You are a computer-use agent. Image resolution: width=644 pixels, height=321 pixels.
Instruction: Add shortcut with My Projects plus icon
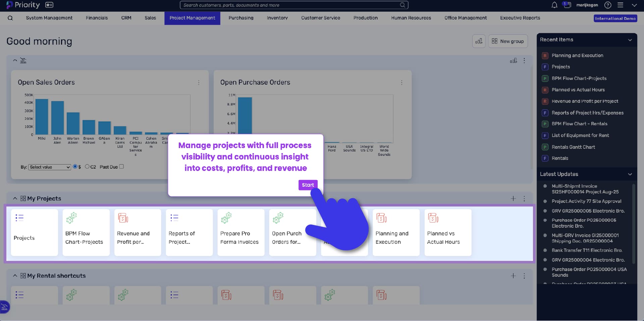click(513, 198)
